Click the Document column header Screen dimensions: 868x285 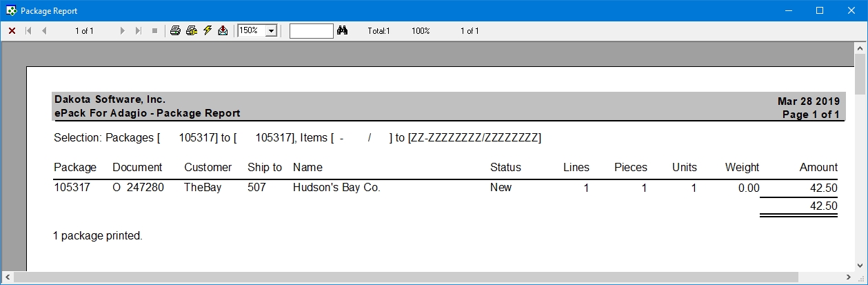[x=137, y=167]
